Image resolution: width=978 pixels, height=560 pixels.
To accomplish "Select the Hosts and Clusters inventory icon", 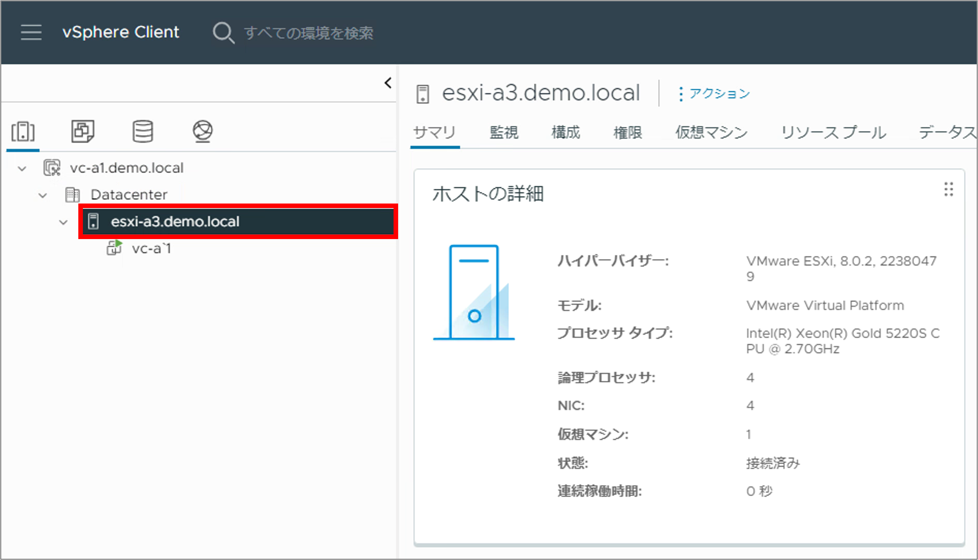I will [23, 131].
